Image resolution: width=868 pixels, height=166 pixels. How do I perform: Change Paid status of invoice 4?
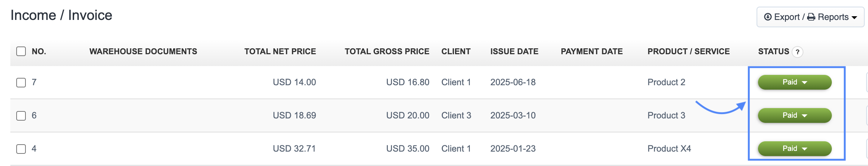(795, 149)
